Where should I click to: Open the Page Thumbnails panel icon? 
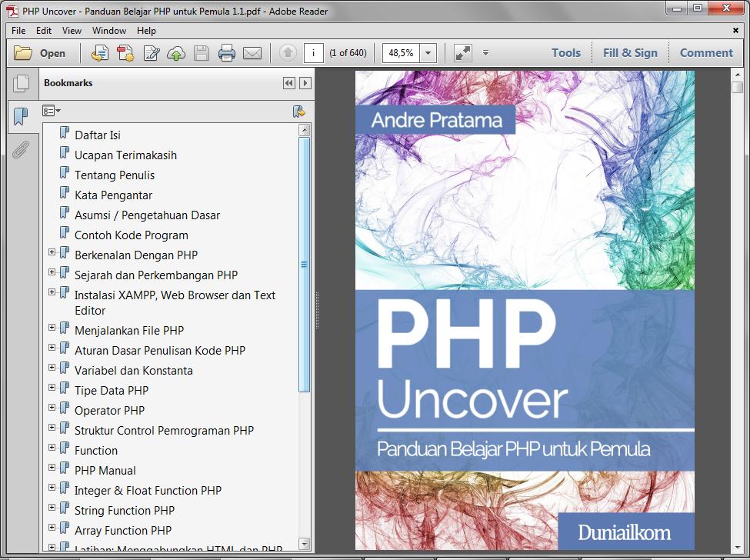21,83
